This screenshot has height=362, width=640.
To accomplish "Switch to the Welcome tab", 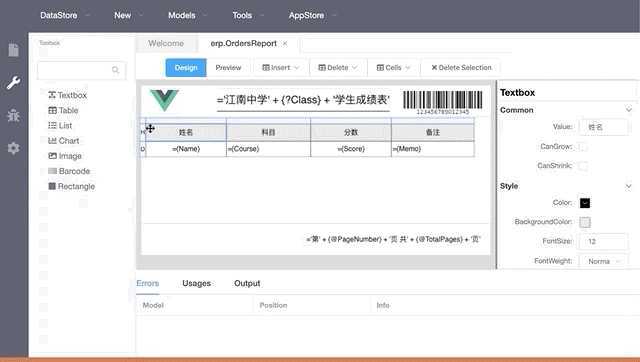I will [166, 44].
